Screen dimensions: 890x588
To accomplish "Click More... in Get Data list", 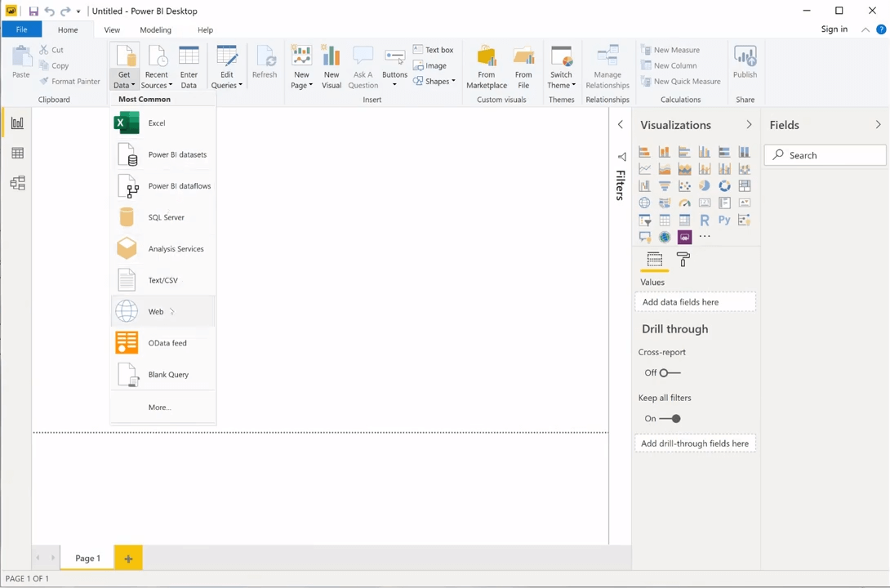I will (160, 408).
